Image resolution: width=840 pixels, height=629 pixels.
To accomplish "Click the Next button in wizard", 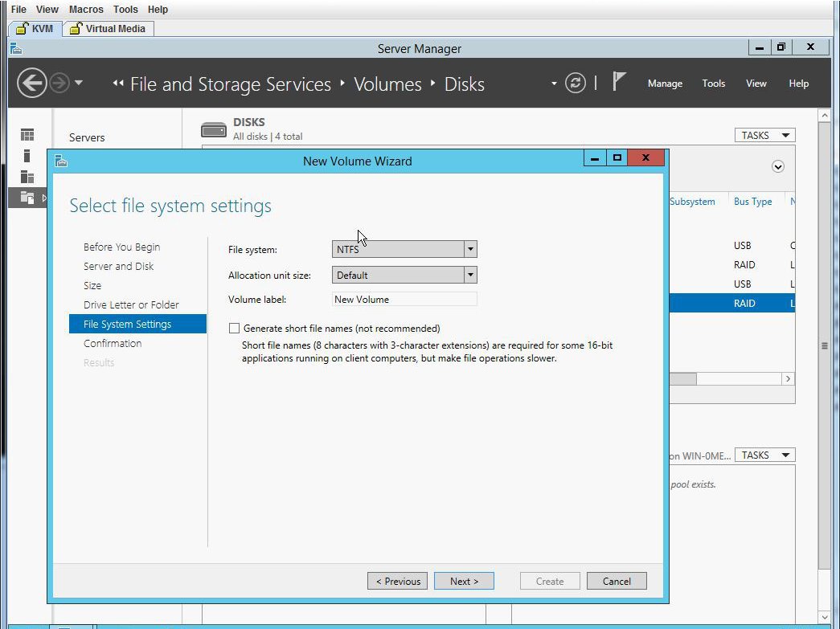I will point(464,582).
